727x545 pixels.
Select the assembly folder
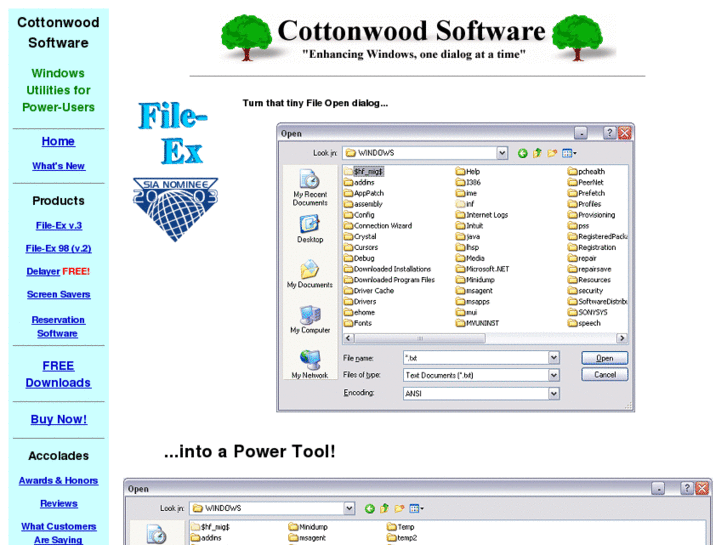coord(364,204)
